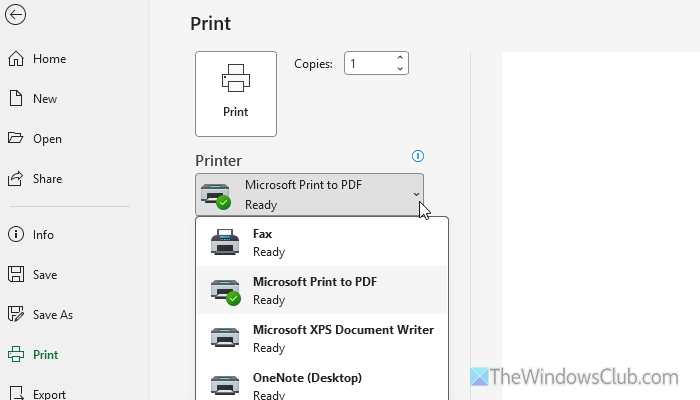700x400 pixels.
Task: Collapse the Printer dropdown with its arrow
Action: coord(416,194)
